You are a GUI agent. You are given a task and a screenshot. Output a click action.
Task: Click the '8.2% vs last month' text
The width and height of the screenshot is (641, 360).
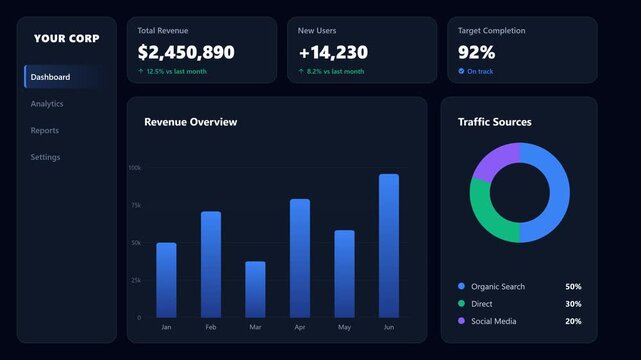pyautogui.click(x=335, y=71)
